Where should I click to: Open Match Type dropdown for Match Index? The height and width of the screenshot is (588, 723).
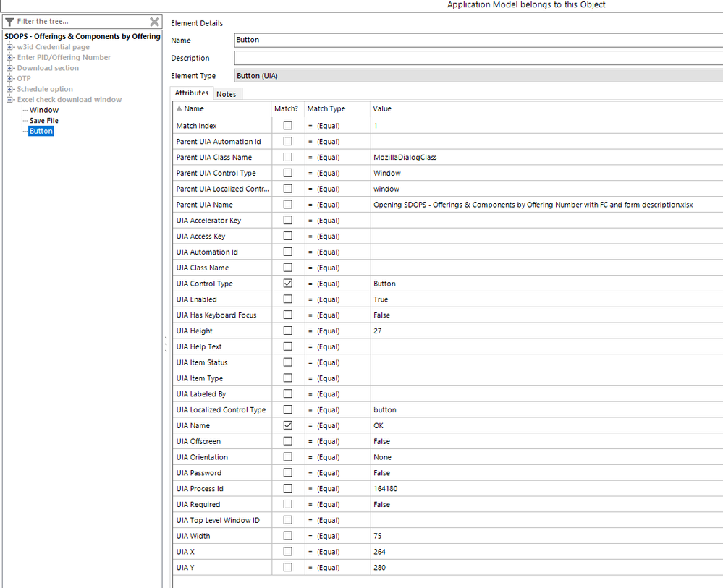pos(337,126)
